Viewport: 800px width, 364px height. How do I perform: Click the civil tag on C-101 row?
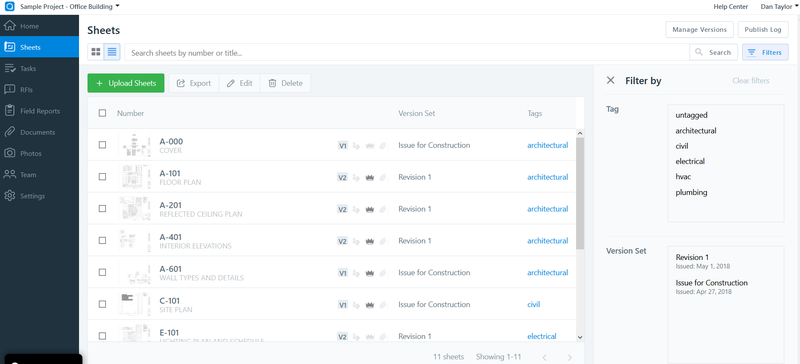(x=533, y=304)
